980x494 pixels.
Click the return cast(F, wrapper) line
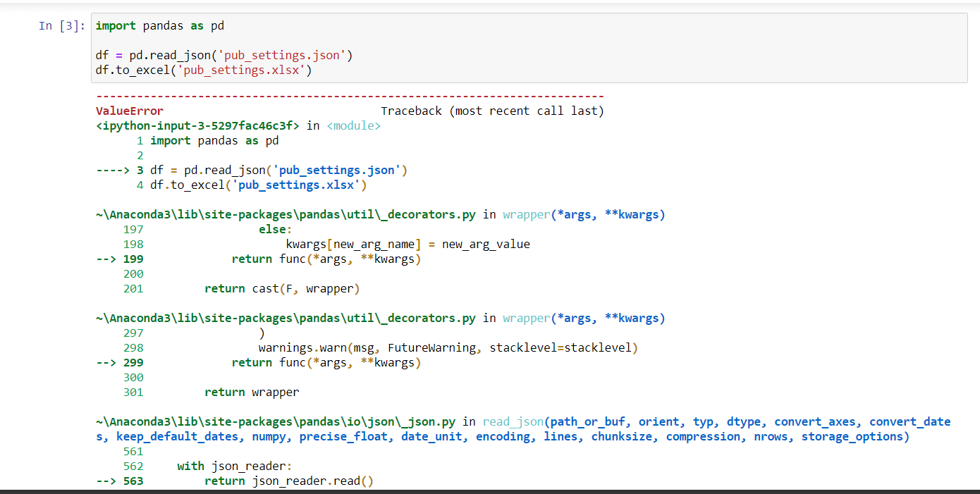[282, 288]
